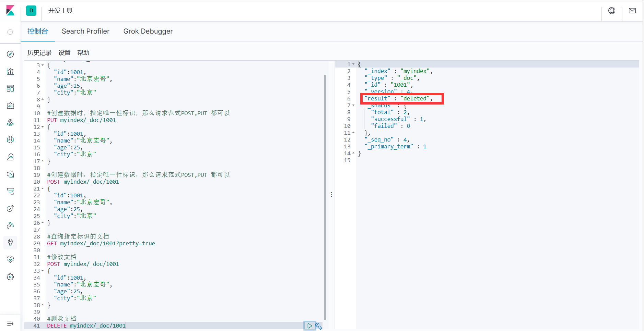Click comment #修改文档
Viewport: 644px width, 331px height.
62,257
